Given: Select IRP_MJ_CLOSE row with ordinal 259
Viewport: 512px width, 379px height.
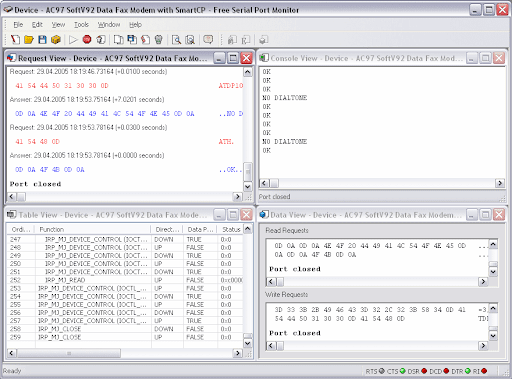Looking at the screenshot, I should 125,337.
